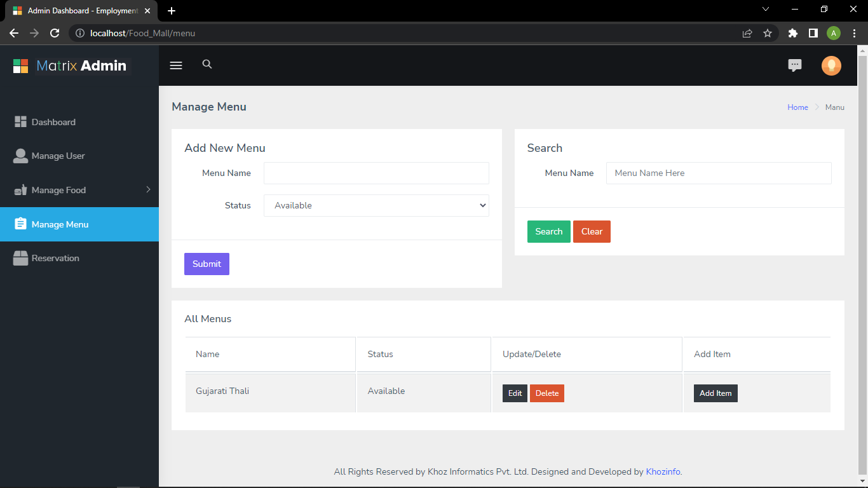This screenshot has height=488, width=868.
Task: Edit the Gujarati Thali menu
Action: click(515, 393)
